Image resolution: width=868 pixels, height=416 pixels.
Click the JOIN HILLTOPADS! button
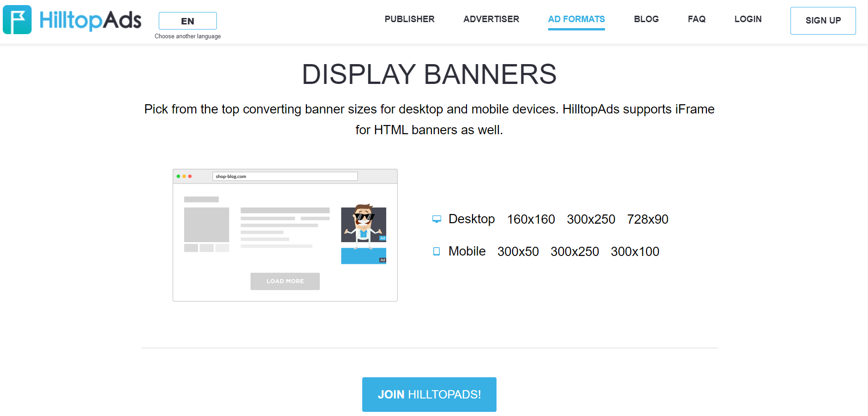(429, 394)
